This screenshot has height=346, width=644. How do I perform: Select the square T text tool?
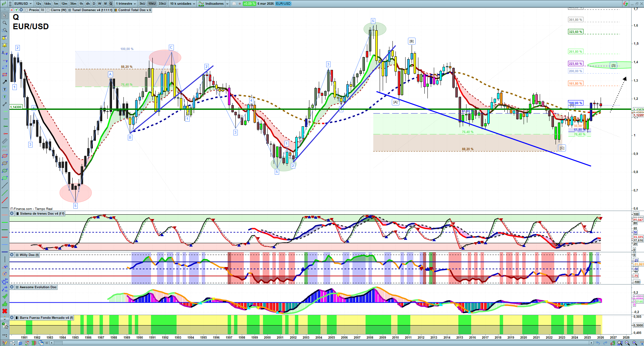5,89
